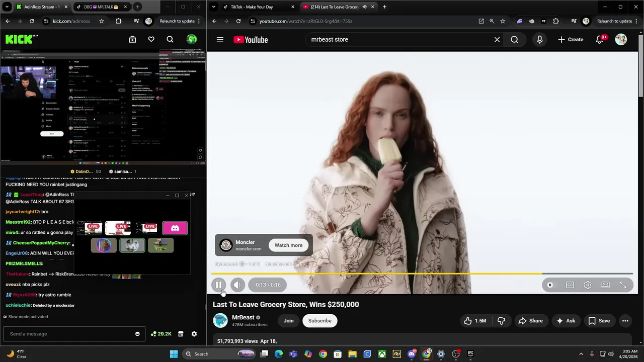Image resolution: width=644 pixels, height=362 pixels.
Task: Go to YouTube home via logo
Action: pyautogui.click(x=251, y=40)
